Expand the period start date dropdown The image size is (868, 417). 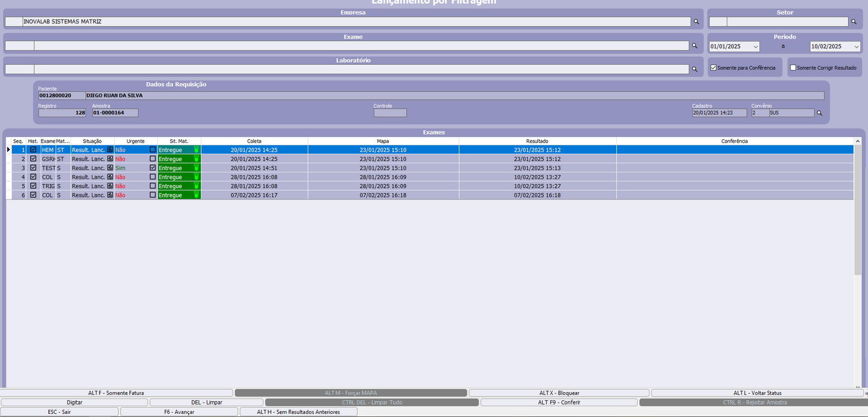click(755, 47)
